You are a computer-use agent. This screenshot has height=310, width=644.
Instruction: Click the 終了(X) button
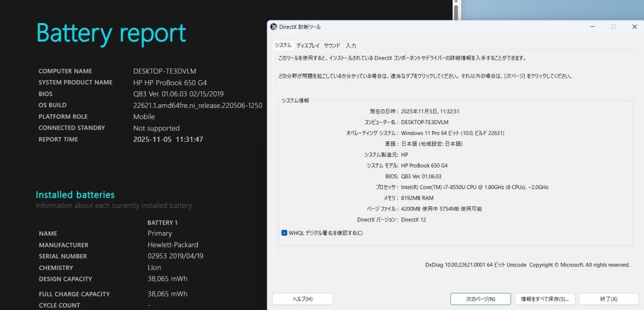[609, 299]
